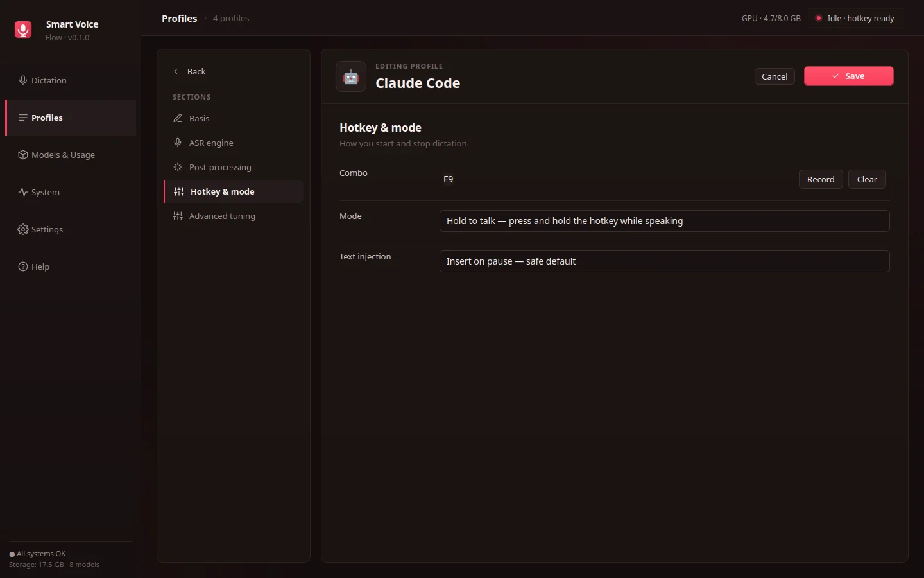This screenshot has height=578, width=924.
Task: Select the Hotkey & mode section
Action: pos(234,191)
